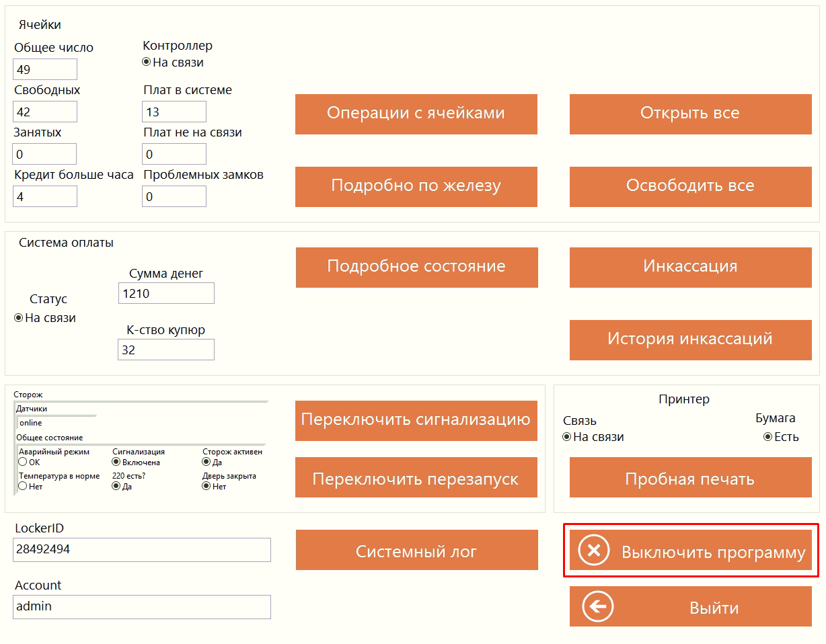Viewport: 826px width, 644px height.
Task: Click the back arrow icon on Выйти
Action: (597, 607)
